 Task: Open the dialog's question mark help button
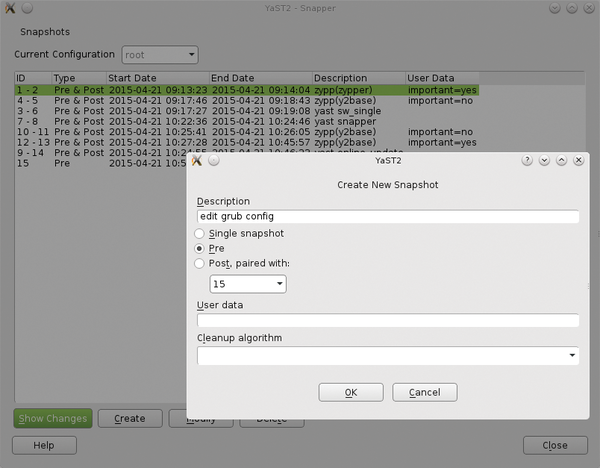tap(527, 160)
